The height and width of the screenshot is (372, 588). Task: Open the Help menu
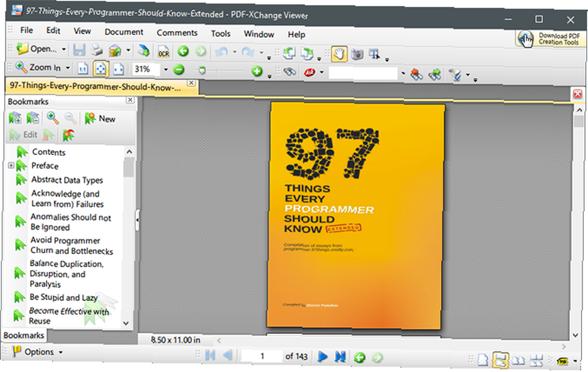(x=296, y=35)
